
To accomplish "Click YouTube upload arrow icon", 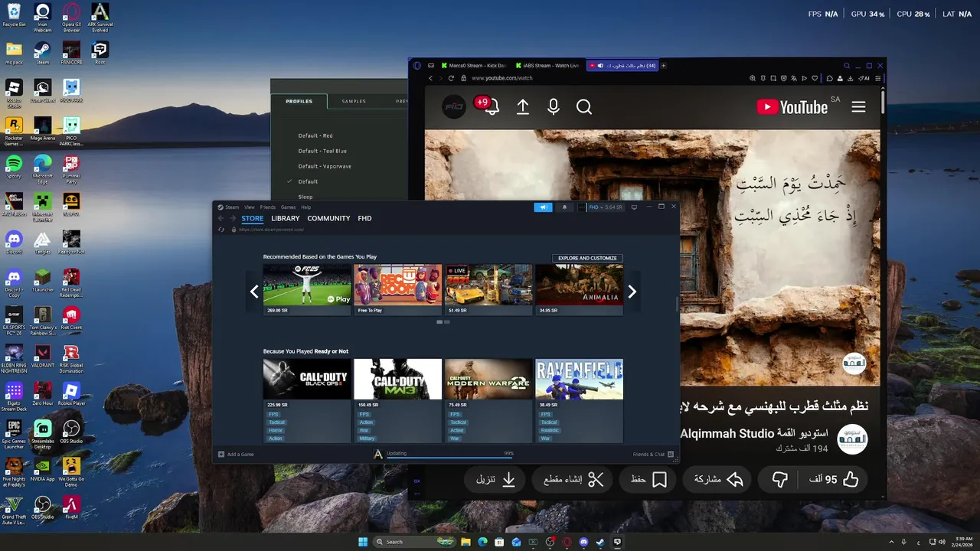I will coord(523,107).
